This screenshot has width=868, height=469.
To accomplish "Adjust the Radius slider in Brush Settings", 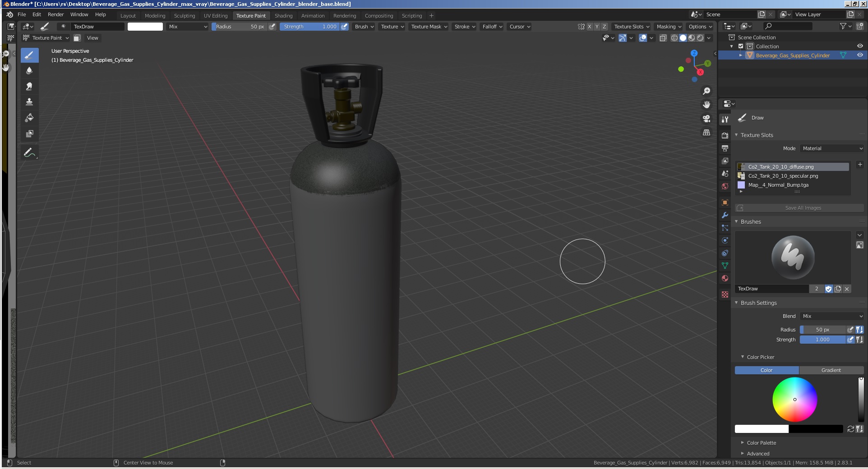I will 822,330.
